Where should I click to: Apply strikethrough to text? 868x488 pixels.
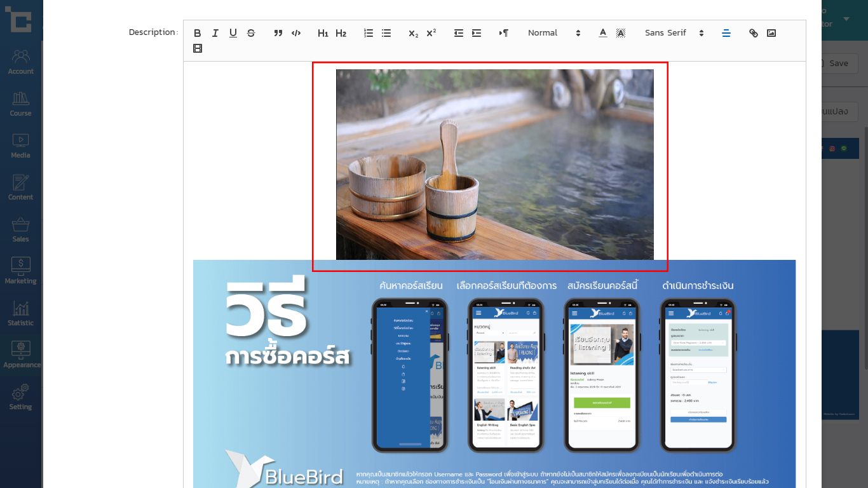click(x=251, y=33)
